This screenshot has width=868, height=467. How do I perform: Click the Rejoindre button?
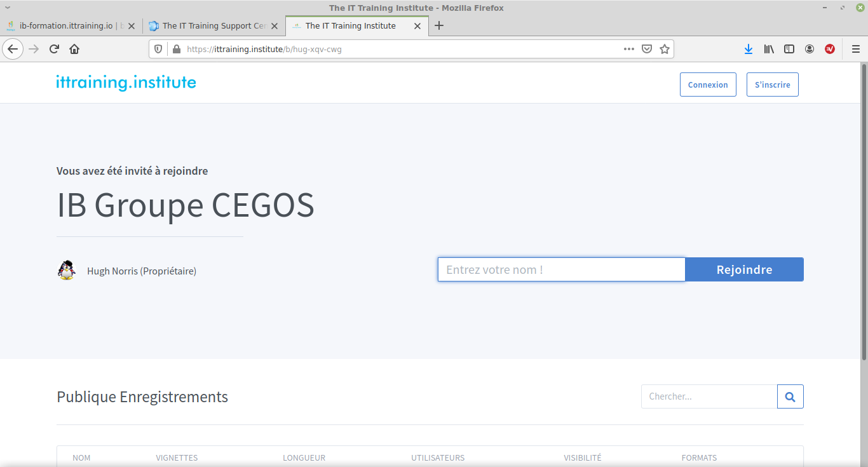coord(744,269)
